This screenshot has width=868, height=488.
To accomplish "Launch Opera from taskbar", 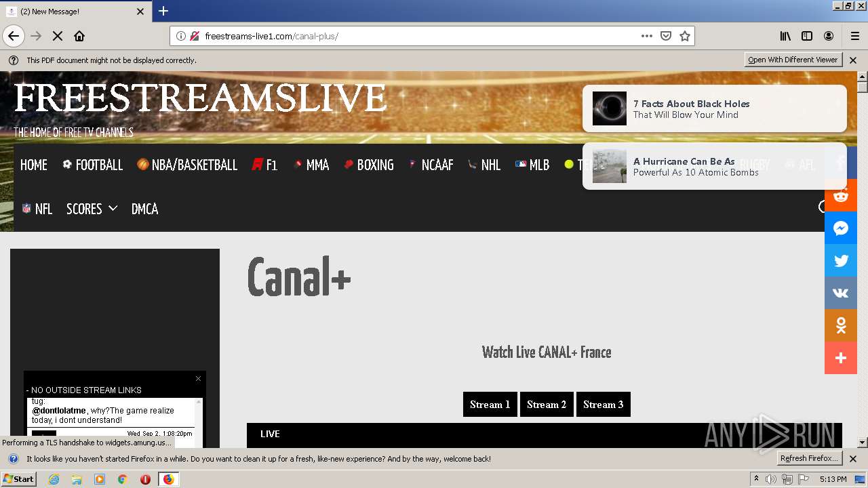I will click(145, 479).
